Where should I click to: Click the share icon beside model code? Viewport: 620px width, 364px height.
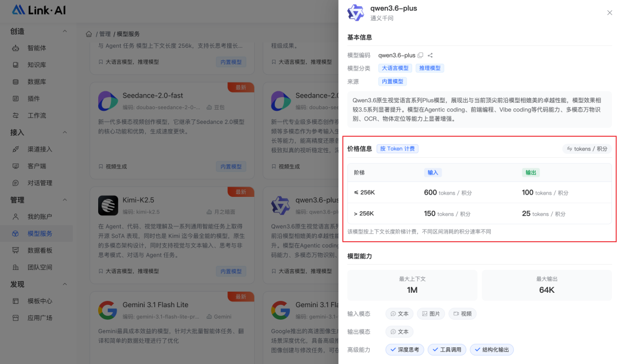[430, 55]
